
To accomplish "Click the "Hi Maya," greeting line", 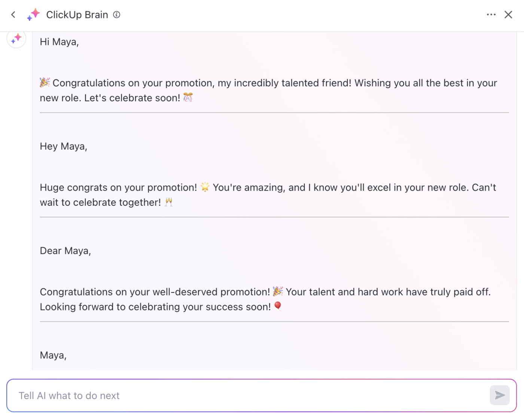I will 59,42.
